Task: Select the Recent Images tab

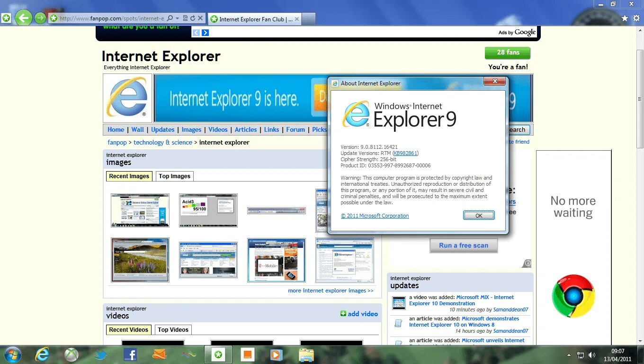Action: [129, 176]
